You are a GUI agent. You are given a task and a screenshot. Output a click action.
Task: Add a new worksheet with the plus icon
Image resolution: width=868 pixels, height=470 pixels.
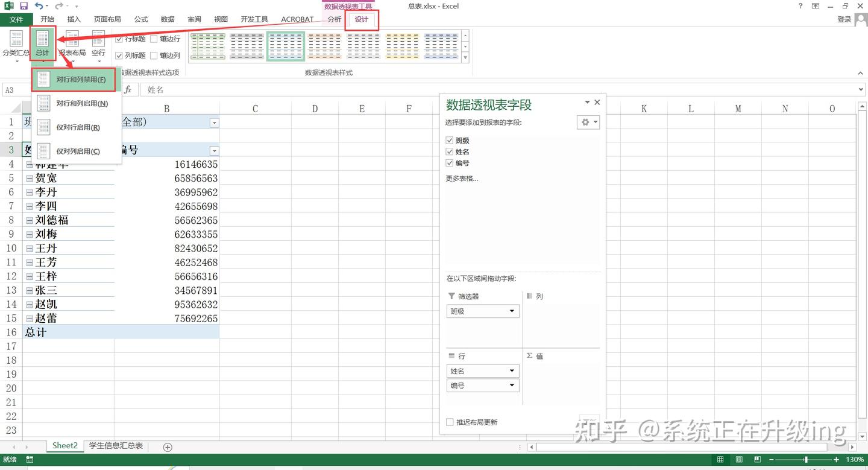coord(167,446)
